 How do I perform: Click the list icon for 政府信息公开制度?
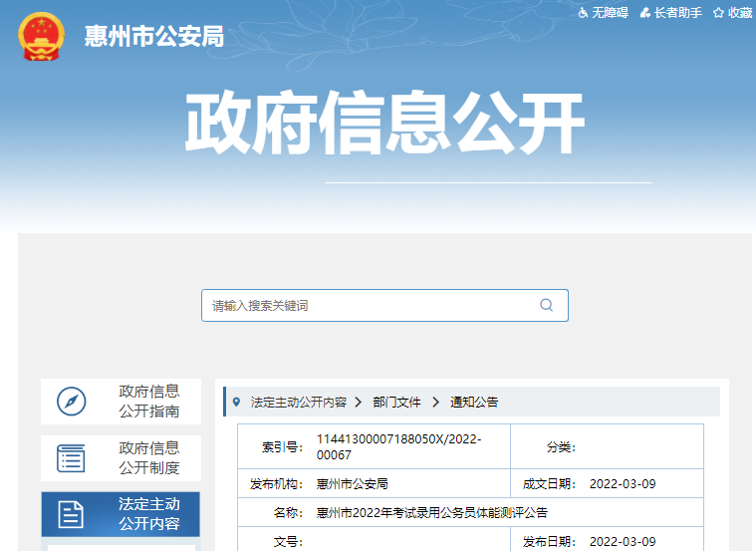point(72,458)
